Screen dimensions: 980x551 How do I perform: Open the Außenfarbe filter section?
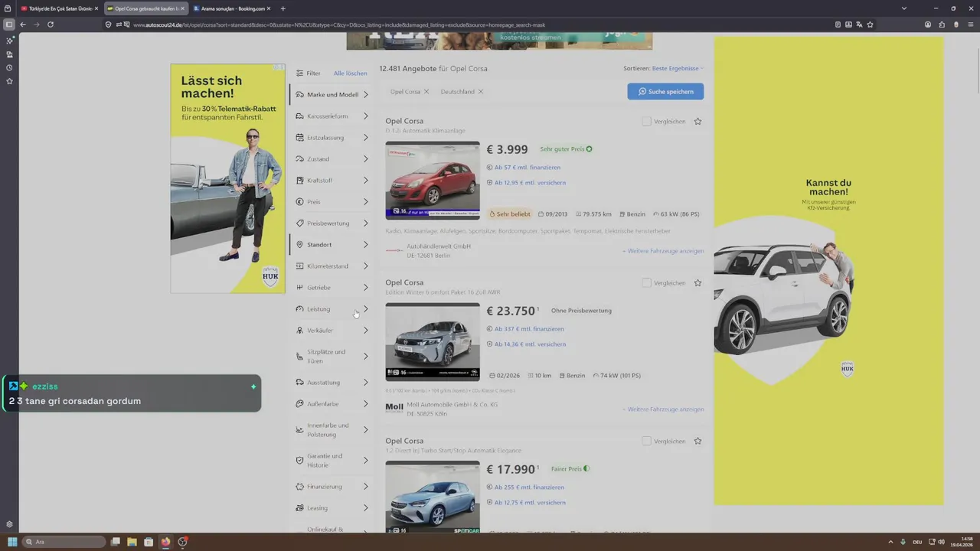332,404
